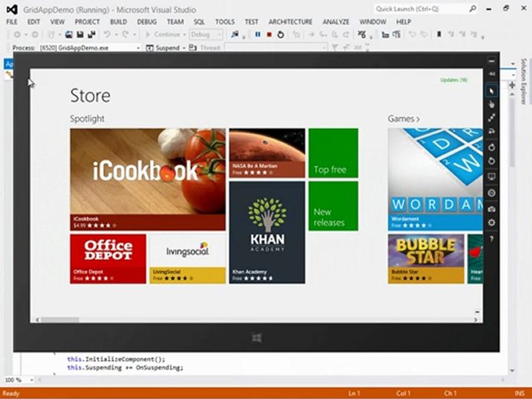Click the Save All icon
The image size is (532, 399).
click(x=91, y=34)
